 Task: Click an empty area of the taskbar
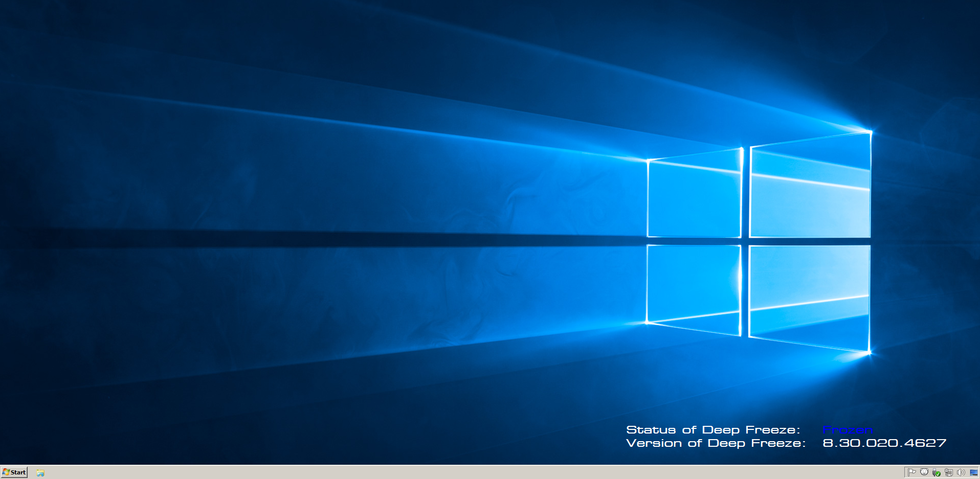(460, 472)
